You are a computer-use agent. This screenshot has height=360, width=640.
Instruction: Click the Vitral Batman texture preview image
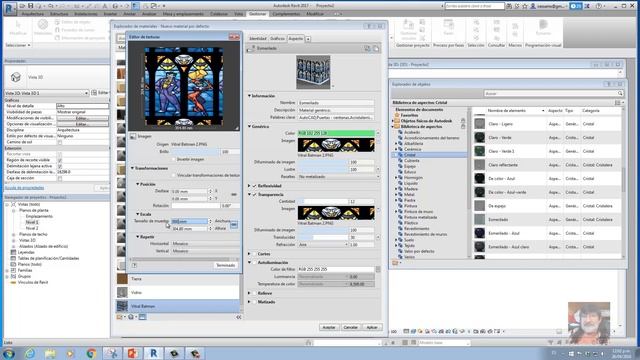point(184,87)
